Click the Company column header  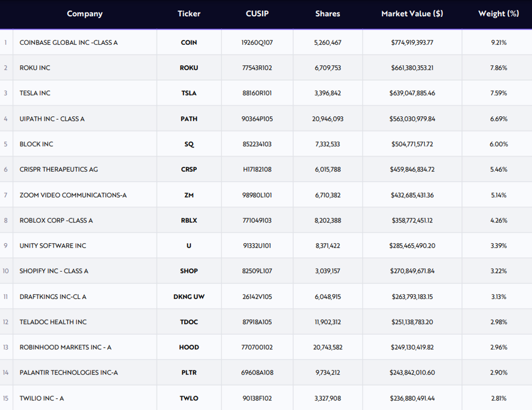(84, 13)
